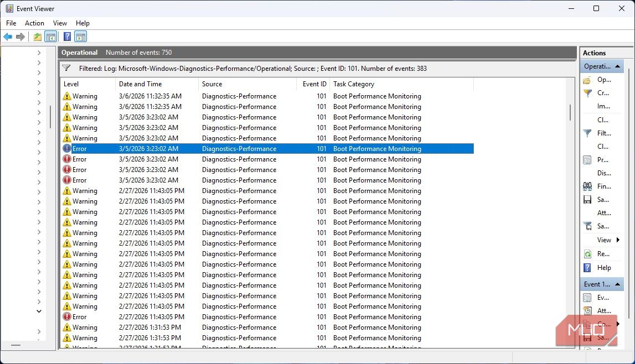This screenshot has width=635, height=364.
Task: Click the 'Actions' pane header
Action: [594, 53]
